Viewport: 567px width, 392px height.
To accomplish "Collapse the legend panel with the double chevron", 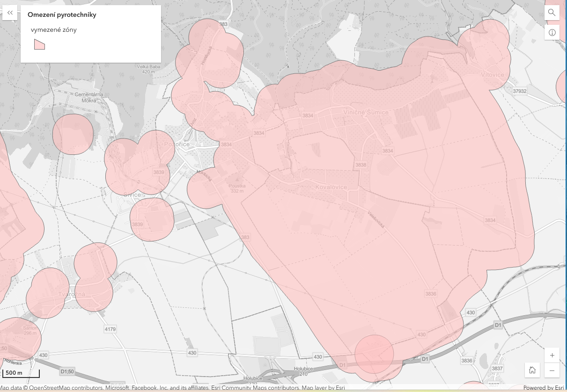I will click(x=10, y=13).
